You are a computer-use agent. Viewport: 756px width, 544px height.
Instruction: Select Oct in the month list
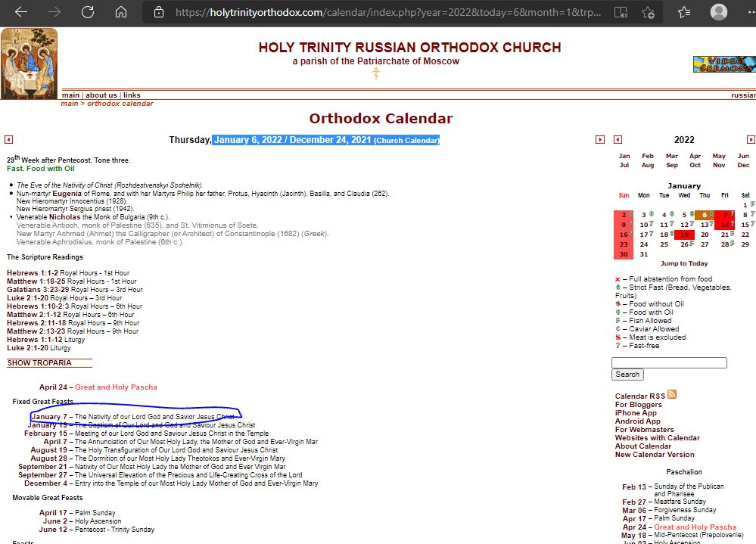(695, 165)
